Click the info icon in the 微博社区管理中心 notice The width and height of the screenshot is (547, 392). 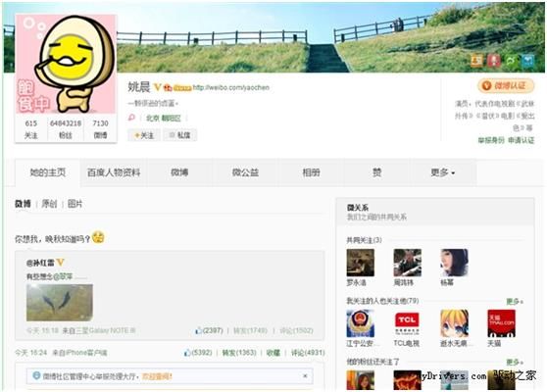(36, 375)
